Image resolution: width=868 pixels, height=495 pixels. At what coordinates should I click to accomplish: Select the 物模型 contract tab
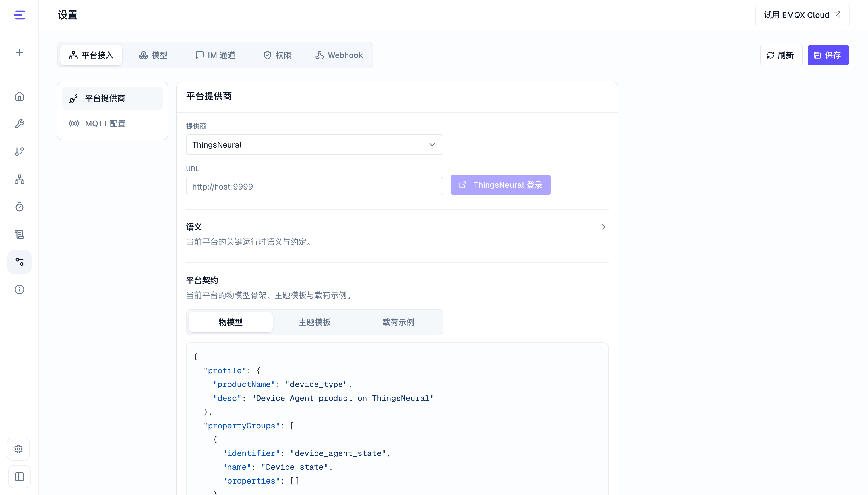[x=231, y=322]
